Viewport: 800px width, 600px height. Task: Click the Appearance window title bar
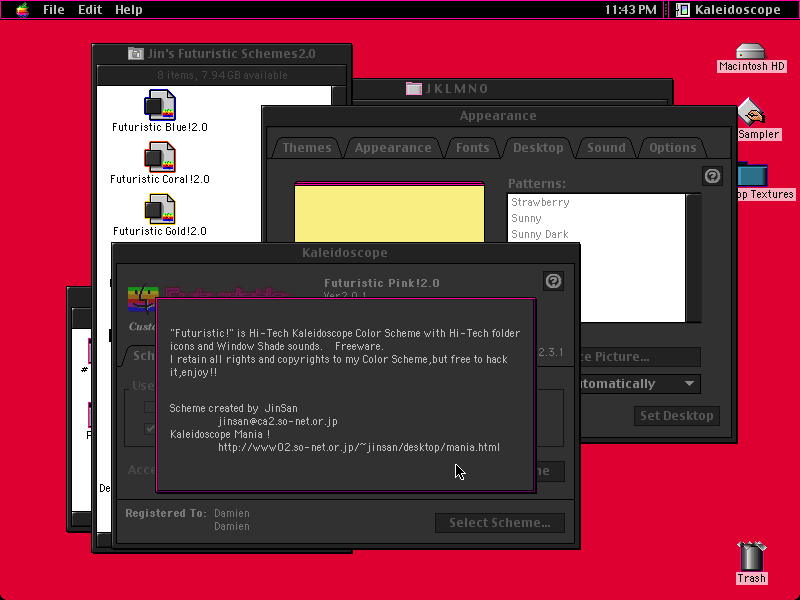498,116
